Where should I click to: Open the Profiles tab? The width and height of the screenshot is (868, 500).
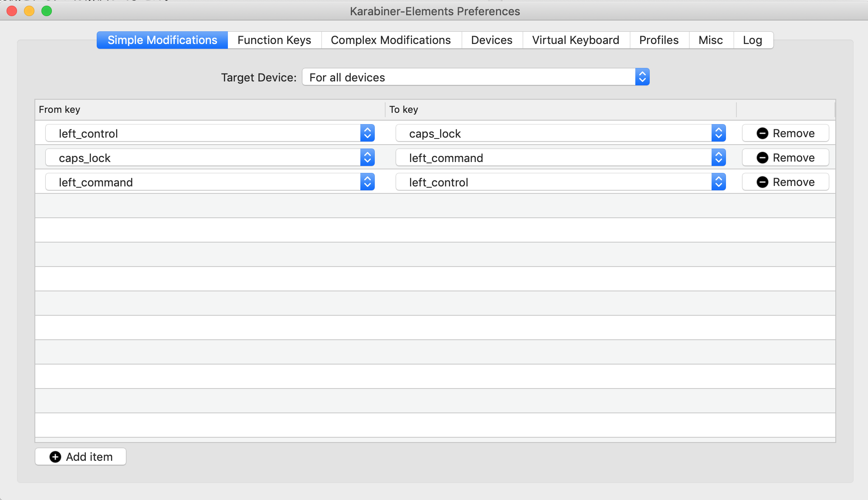pos(659,40)
